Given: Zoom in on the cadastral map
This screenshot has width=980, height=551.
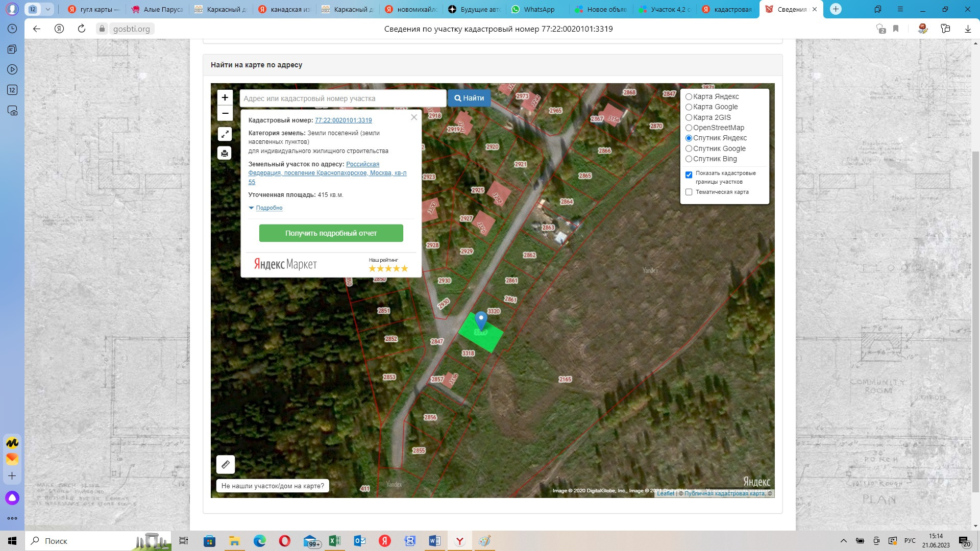Looking at the screenshot, I should pos(225,97).
